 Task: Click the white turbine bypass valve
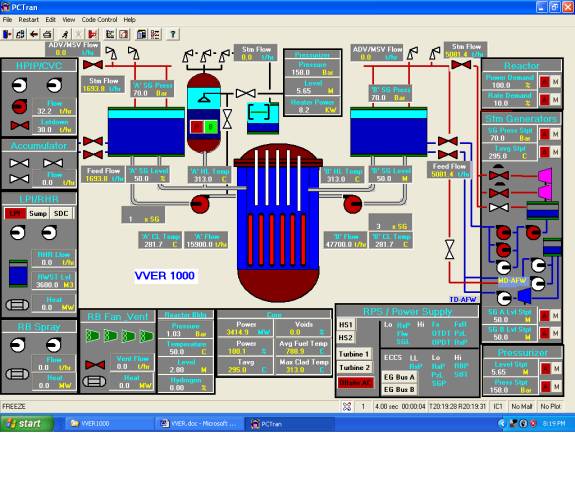click(x=499, y=207)
